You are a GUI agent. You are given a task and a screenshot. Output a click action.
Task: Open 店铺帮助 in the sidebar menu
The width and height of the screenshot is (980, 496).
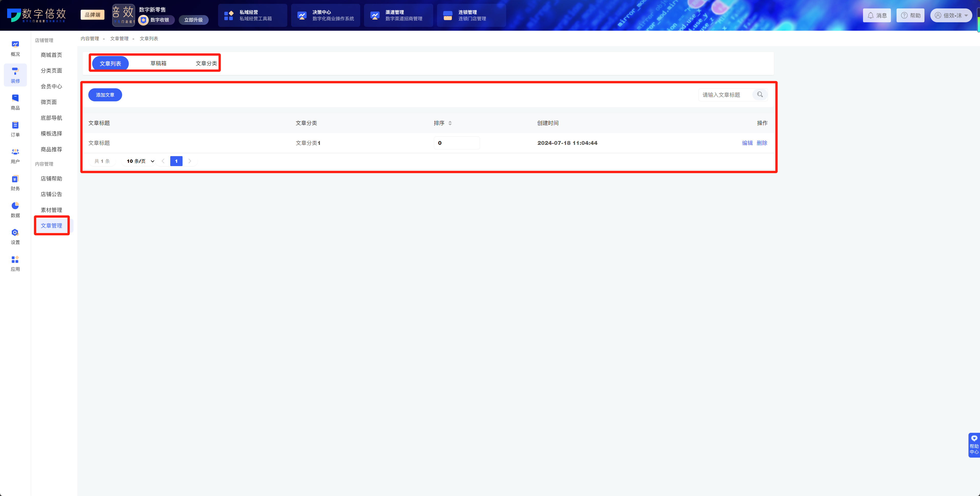click(51, 178)
